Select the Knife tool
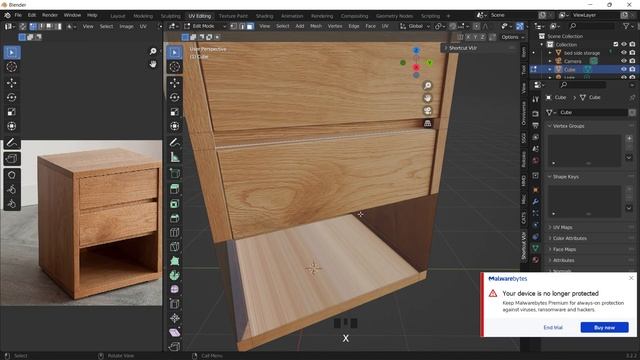The image size is (640, 360). (x=175, y=247)
